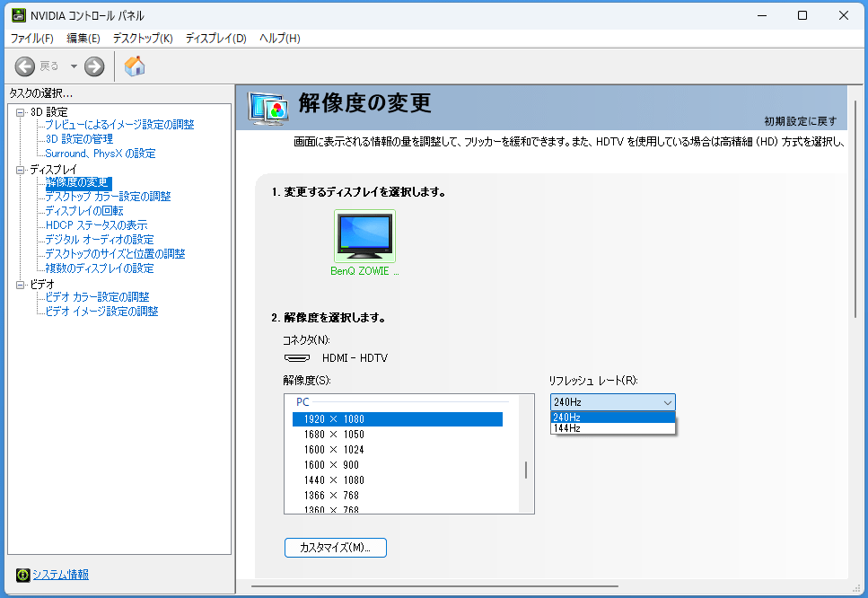Open the home icon in toolbar

135,66
